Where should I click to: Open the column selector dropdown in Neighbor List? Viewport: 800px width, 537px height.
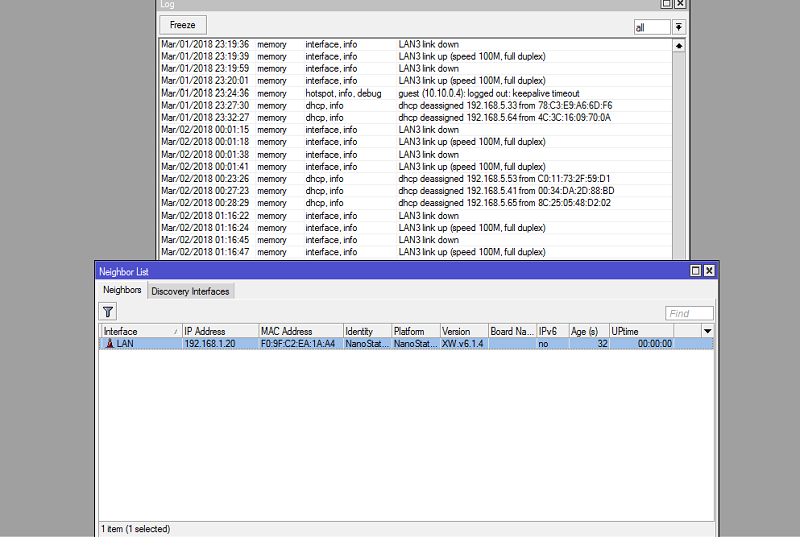pos(708,331)
